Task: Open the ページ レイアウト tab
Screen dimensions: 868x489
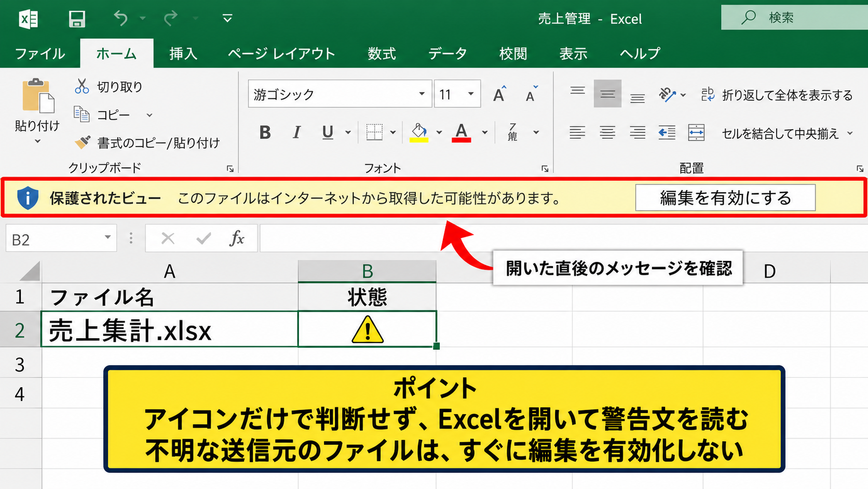Action: [x=281, y=54]
